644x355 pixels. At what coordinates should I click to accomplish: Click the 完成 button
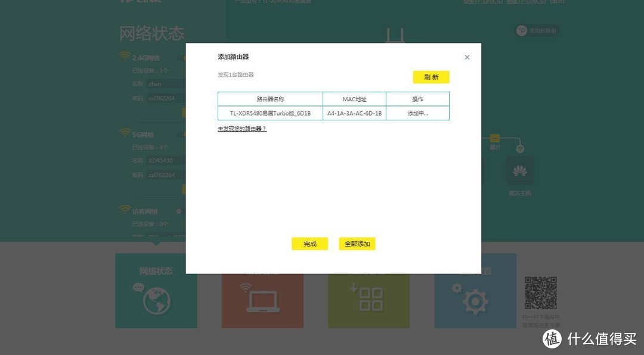pyautogui.click(x=309, y=244)
